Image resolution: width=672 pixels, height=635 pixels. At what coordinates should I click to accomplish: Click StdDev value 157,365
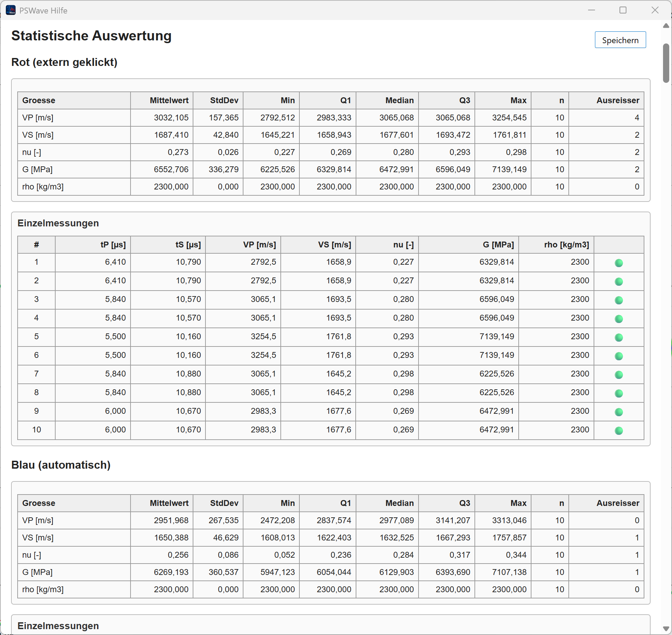(x=224, y=118)
